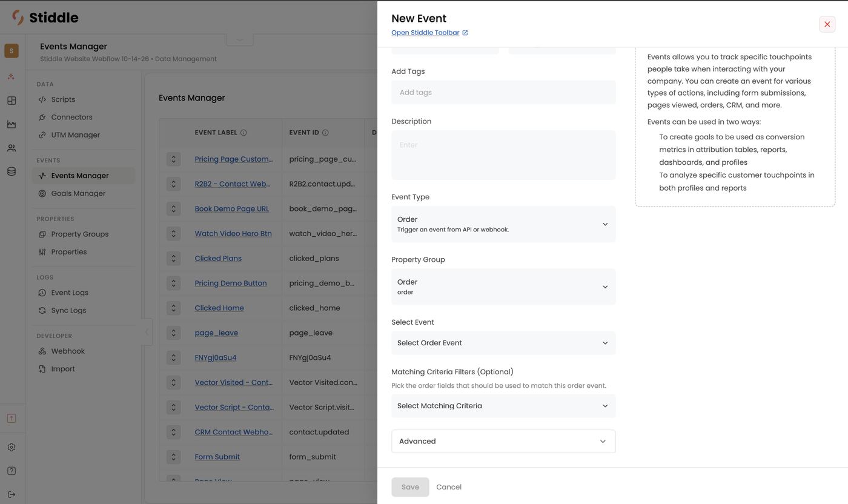Open the Property Group dropdown
This screenshot has height=504, width=848.
click(x=503, y=287)
